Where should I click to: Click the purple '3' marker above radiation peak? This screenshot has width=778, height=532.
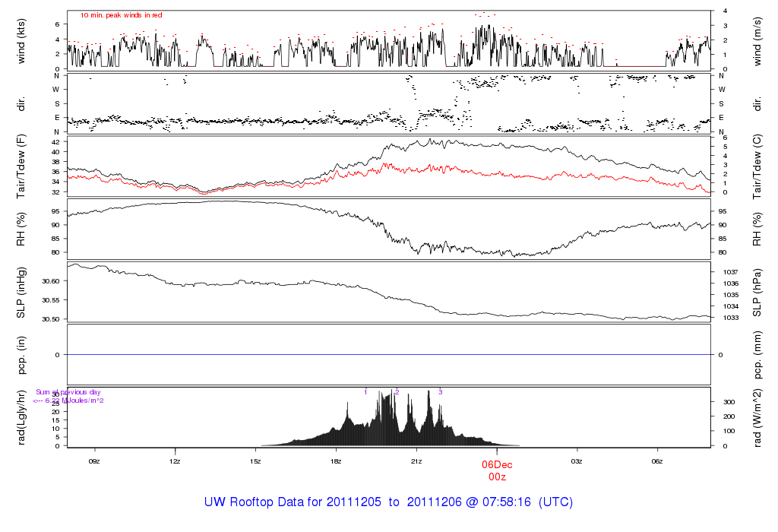pos(441,392)
